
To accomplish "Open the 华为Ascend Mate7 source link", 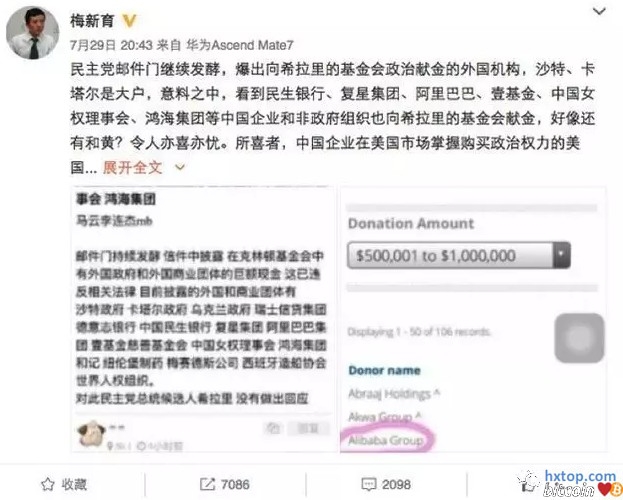I will [240, 45].
